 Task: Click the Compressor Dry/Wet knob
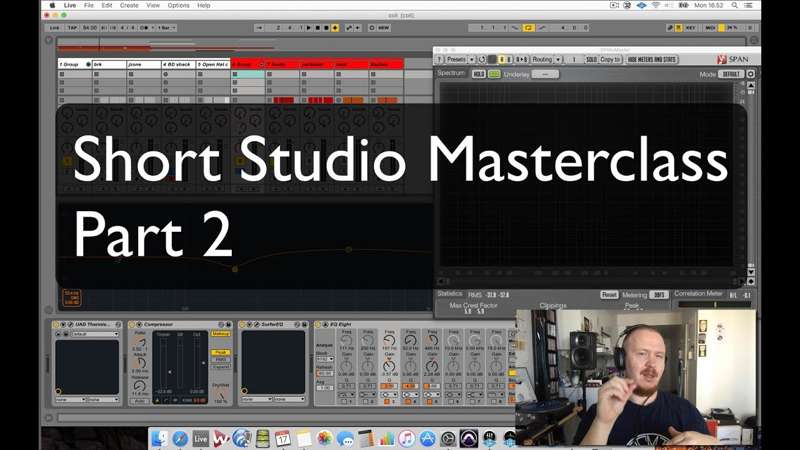tap(222, 395)
